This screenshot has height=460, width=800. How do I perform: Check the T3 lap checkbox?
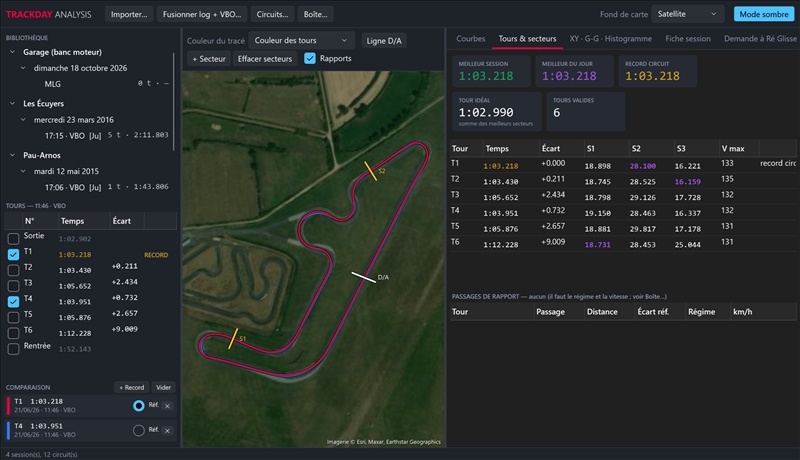(x=13, y=286)
